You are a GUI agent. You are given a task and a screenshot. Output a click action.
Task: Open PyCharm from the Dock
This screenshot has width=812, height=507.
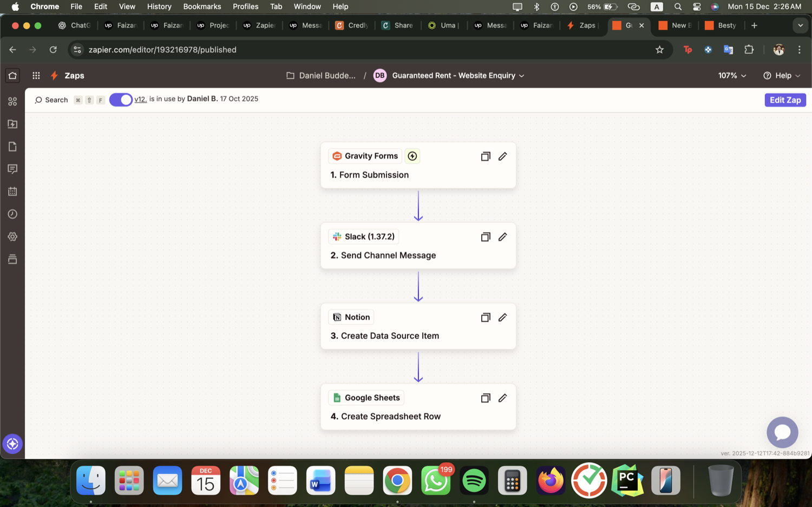(x=627, y=480)
